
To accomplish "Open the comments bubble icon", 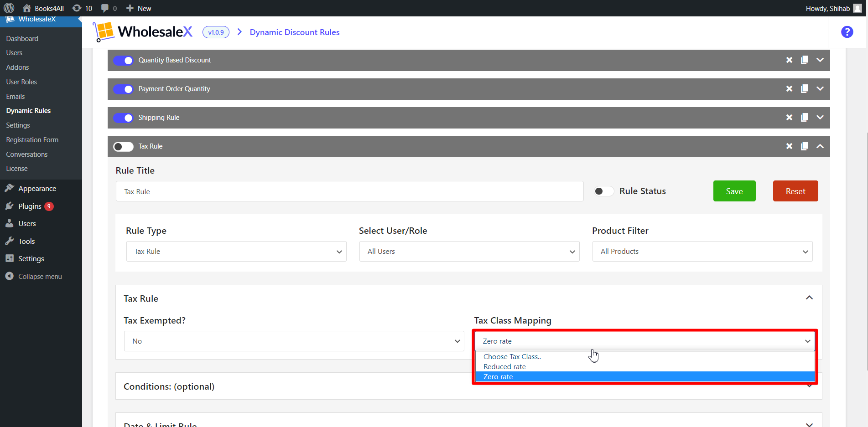I will (x=105, y=8).
